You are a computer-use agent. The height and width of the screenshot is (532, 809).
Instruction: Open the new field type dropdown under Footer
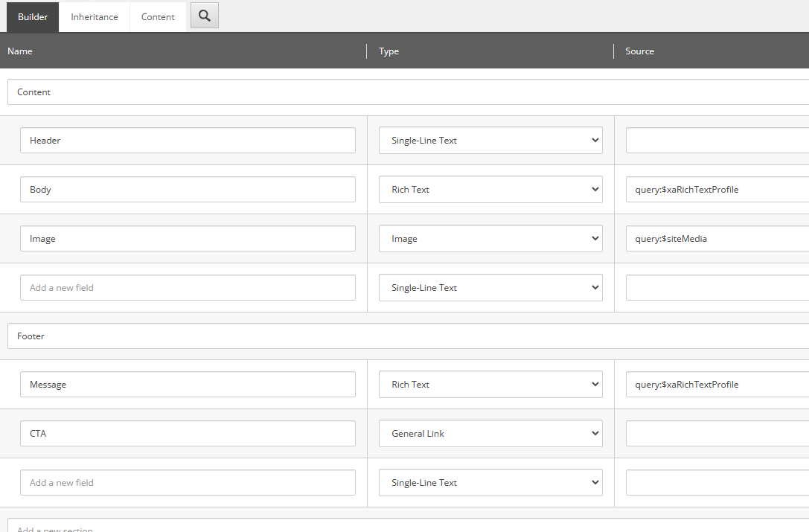pos(490,482)
